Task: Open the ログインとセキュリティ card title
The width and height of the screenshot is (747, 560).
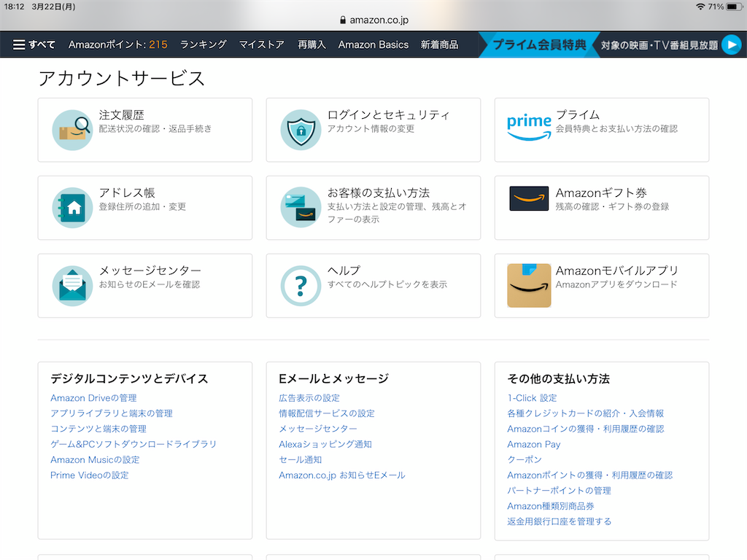Action: point(388,114)
